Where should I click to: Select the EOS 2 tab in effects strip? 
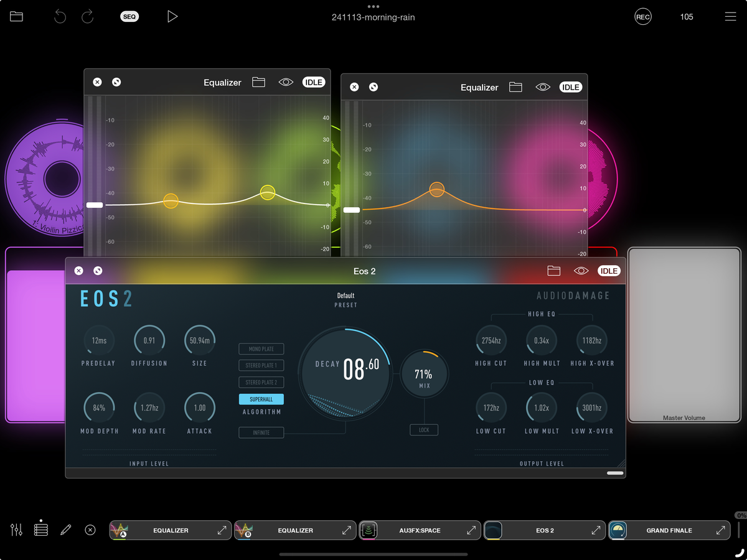(545, 530)
